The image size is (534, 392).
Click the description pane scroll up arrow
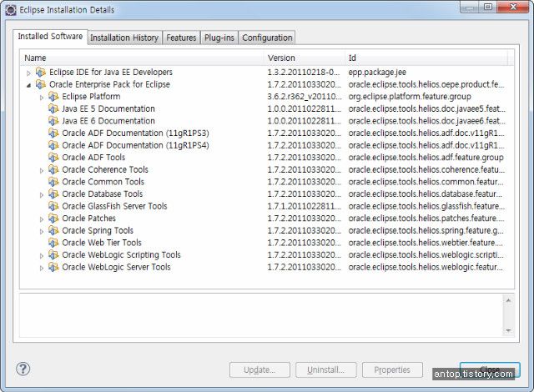(508, 300)
